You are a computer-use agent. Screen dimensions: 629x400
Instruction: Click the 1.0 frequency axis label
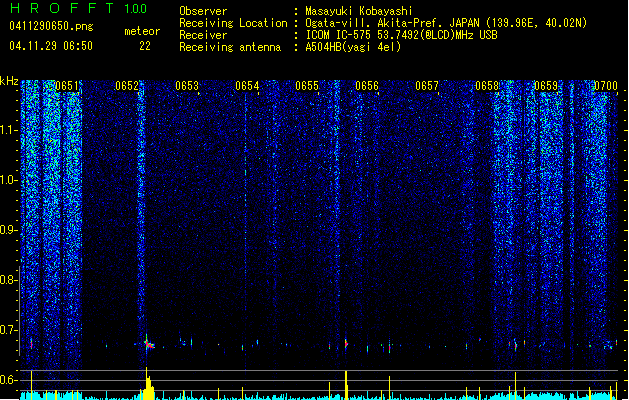tap(9, 181)
